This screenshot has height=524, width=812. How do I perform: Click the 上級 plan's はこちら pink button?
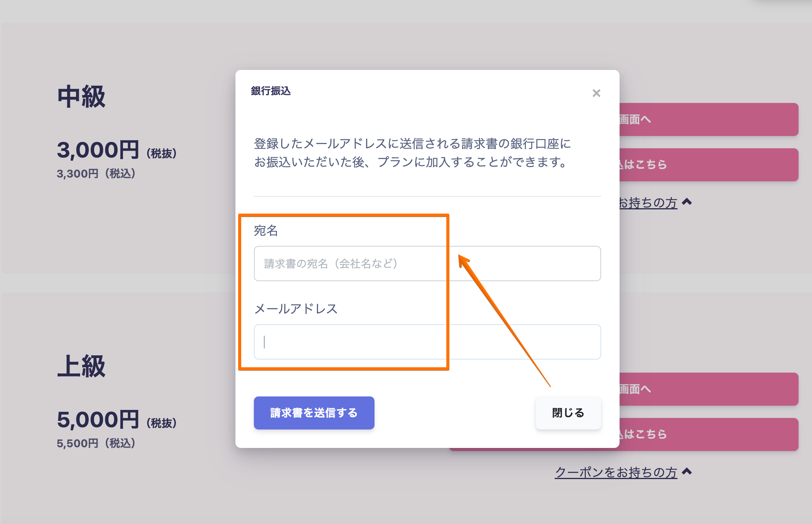point(709,434)
